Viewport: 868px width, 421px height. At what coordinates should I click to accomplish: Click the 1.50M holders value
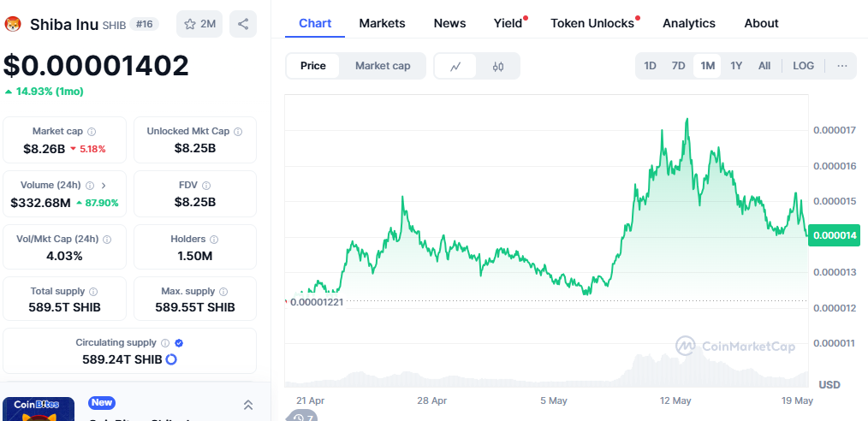195,256
